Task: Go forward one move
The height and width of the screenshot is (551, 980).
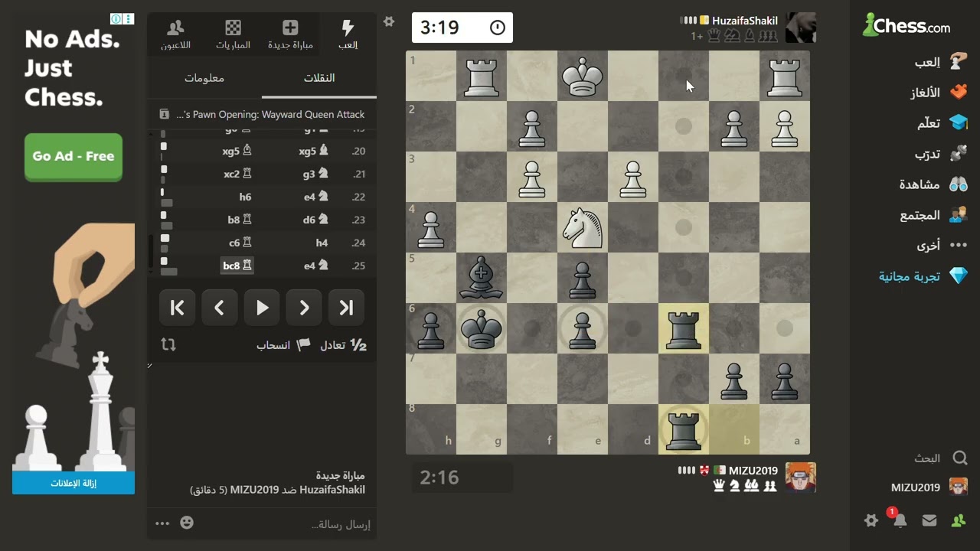Action: pyautogui.click(x=304, y=308)
